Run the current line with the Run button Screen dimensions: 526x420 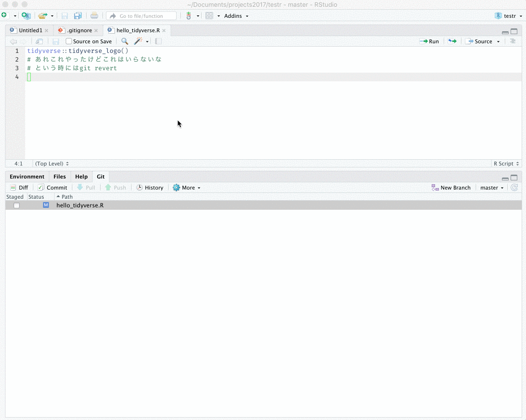pyautogui.click(x=429, y=41)
